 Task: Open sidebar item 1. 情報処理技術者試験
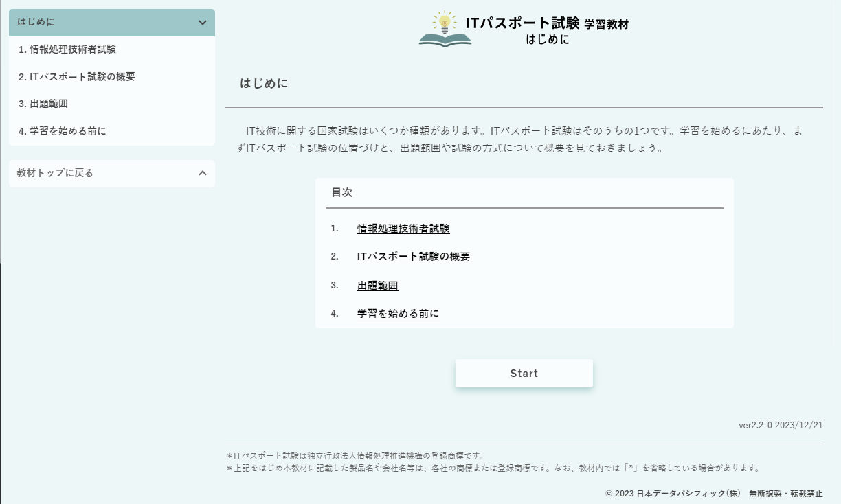click(112, 49)
